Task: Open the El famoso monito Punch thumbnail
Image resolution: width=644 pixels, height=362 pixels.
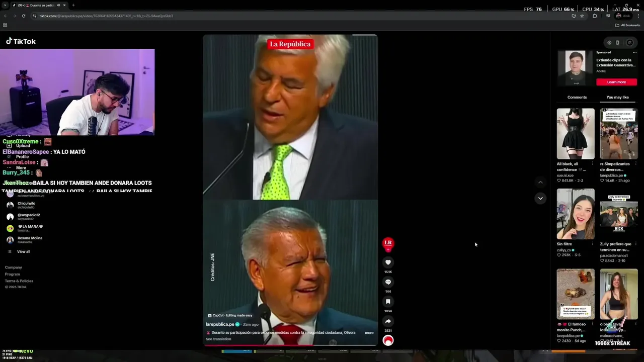Action: click(x=576, y=294)
